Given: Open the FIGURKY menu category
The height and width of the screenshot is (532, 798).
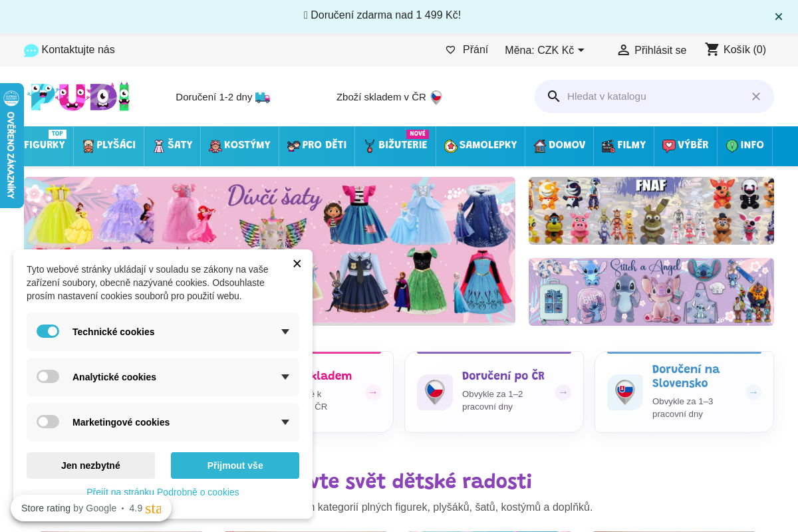Looking at the screenshot, I should point(45,145).
